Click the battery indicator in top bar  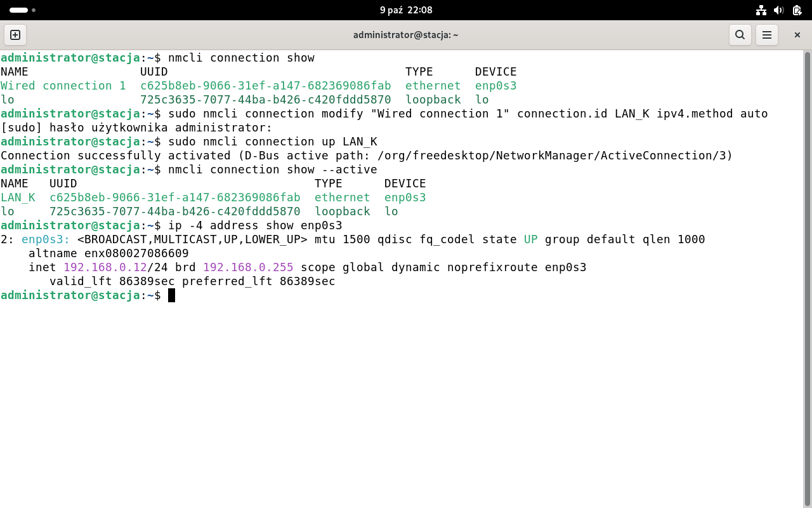[x=796, y=10]
